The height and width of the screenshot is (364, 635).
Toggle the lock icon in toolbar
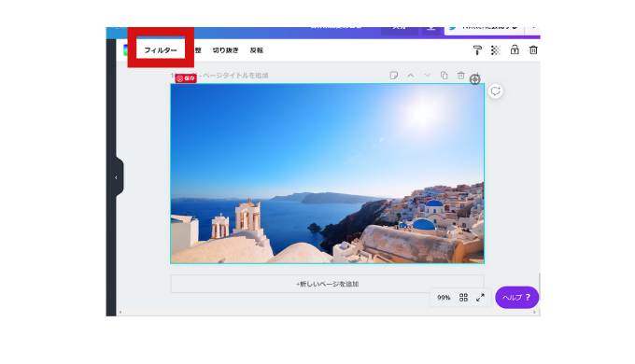coord(515,49)
